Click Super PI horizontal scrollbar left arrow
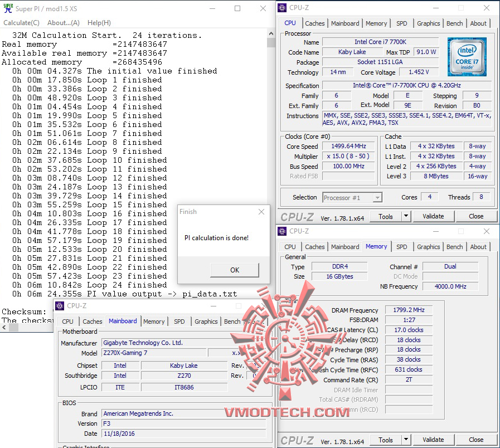Viewport: 500px width, 448px height. (4, 328)
